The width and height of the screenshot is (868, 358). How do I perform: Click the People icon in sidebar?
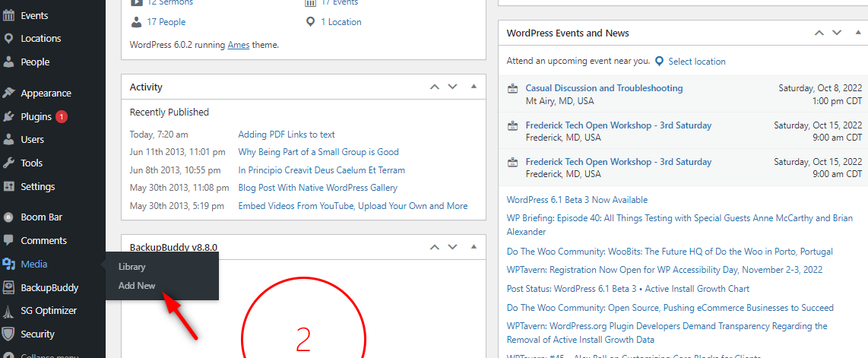coord(8,62)
